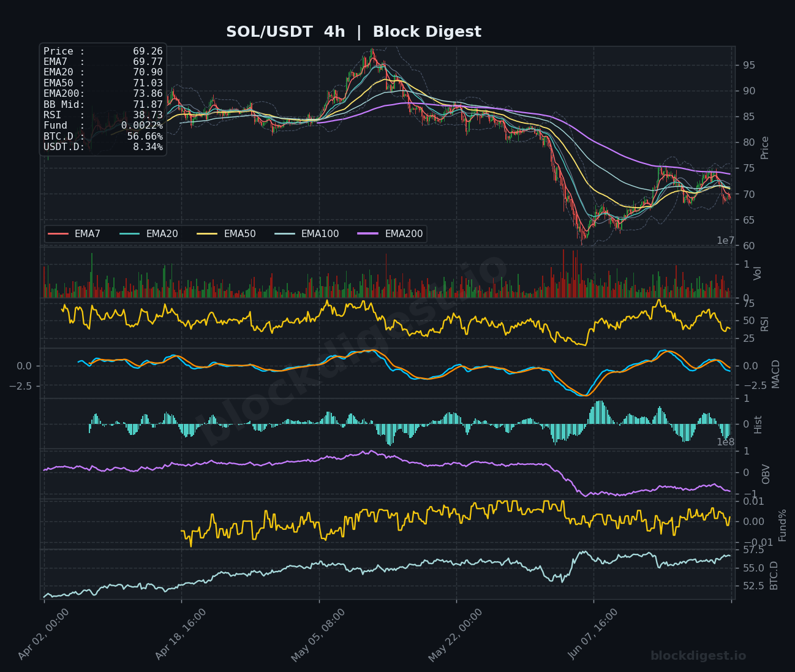Click the Jun 07, 16:00 date tick
The height and width of the screenshot is (672, 795).
(593, 634)
